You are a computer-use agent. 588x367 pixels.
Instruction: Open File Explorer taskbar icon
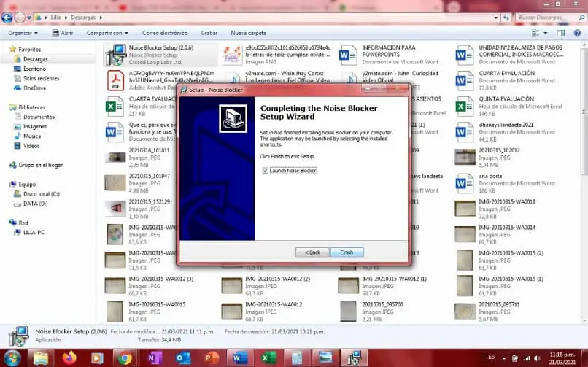pos(41,358)
